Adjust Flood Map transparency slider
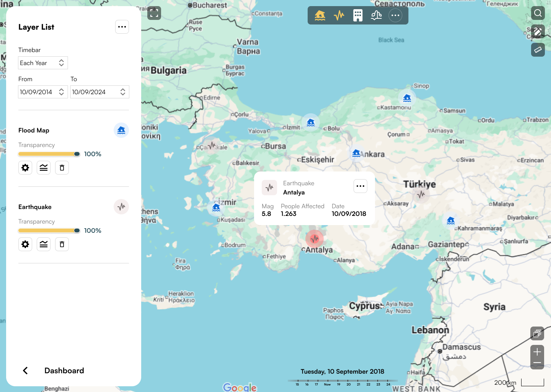 (x=49, y=154)
